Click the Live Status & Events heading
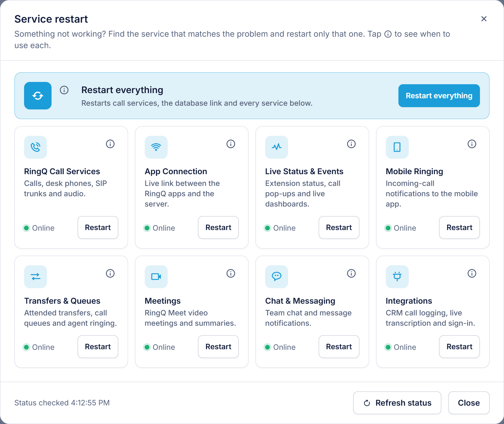The width and height of the screenshot is (504, 424). [304, 171]
